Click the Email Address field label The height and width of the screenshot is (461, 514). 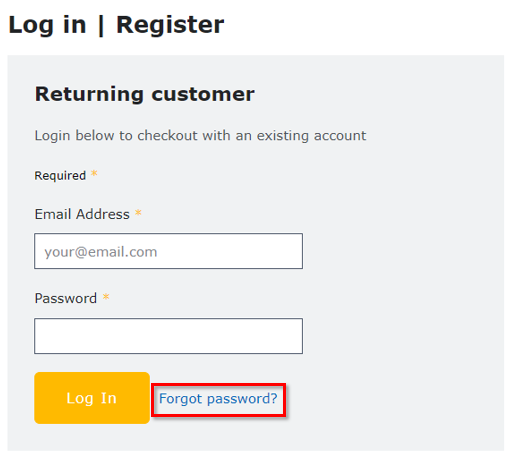point(82,214)
